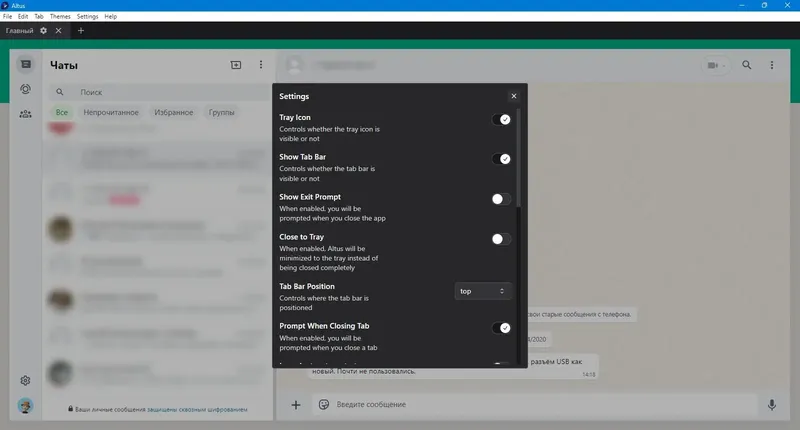
Task: Add a new tab with plus icon
Action: pyautogui.click(x=81, y=31)
